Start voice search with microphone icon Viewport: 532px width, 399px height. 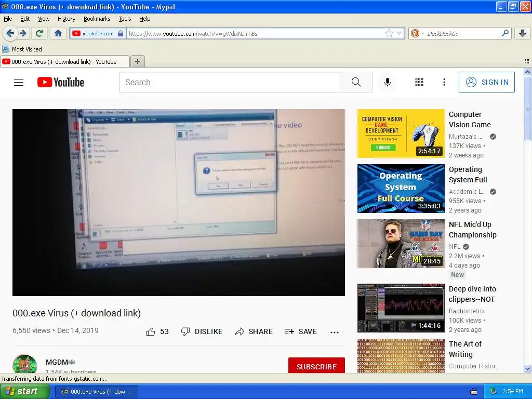(x=388, y=82)
